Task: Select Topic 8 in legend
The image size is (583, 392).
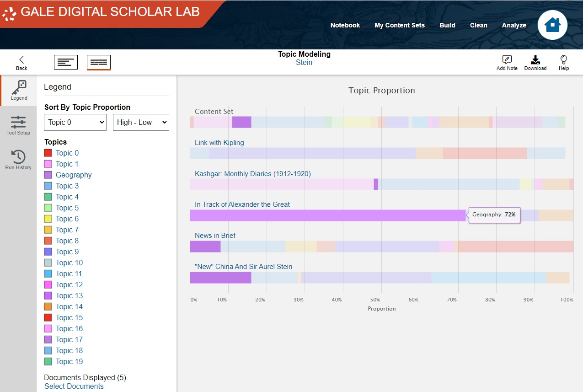Action: 67,241
